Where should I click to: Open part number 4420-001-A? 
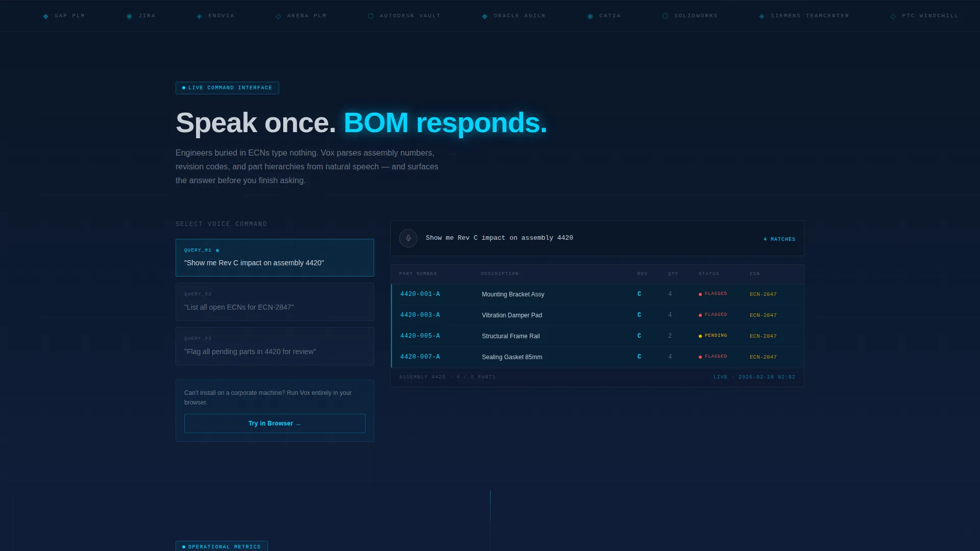pos(420,294)
